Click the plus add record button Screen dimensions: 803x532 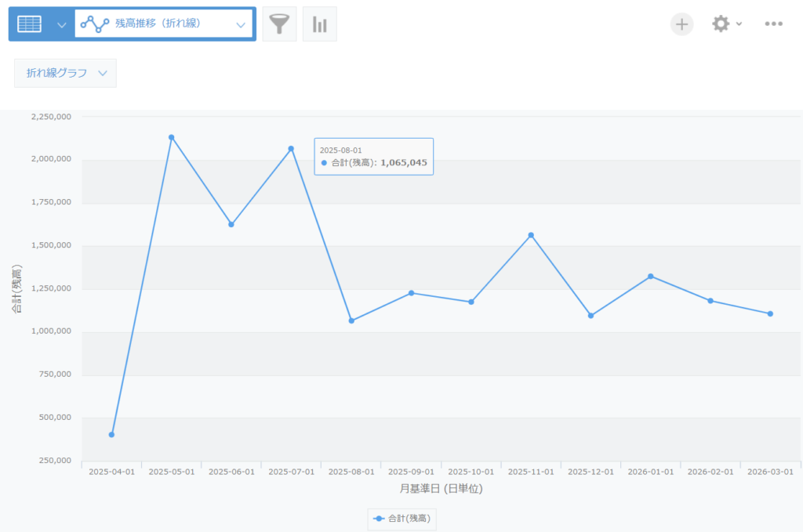click(681, 24)
